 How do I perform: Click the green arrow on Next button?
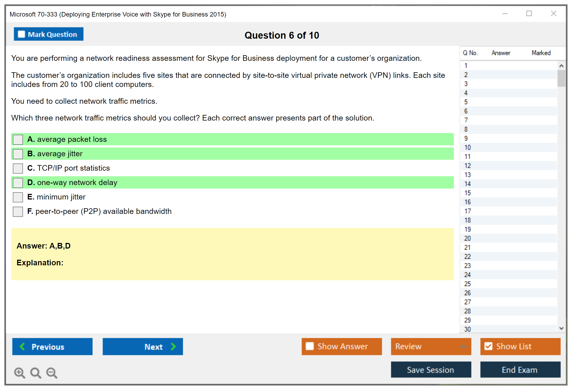click(173, 346)
